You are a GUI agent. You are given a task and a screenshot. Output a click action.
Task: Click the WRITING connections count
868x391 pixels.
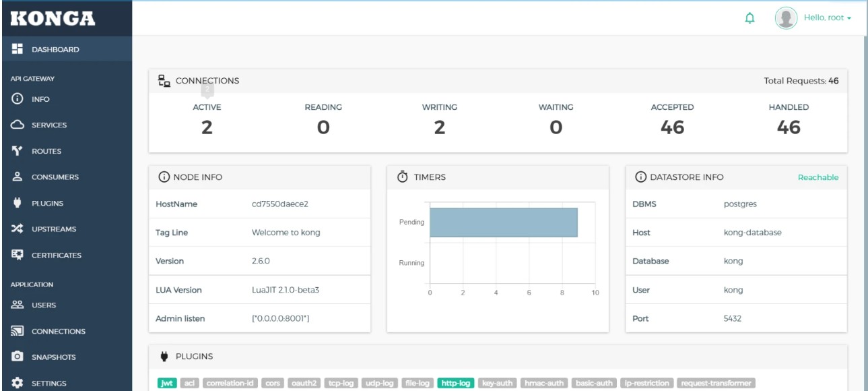point(440,127)
